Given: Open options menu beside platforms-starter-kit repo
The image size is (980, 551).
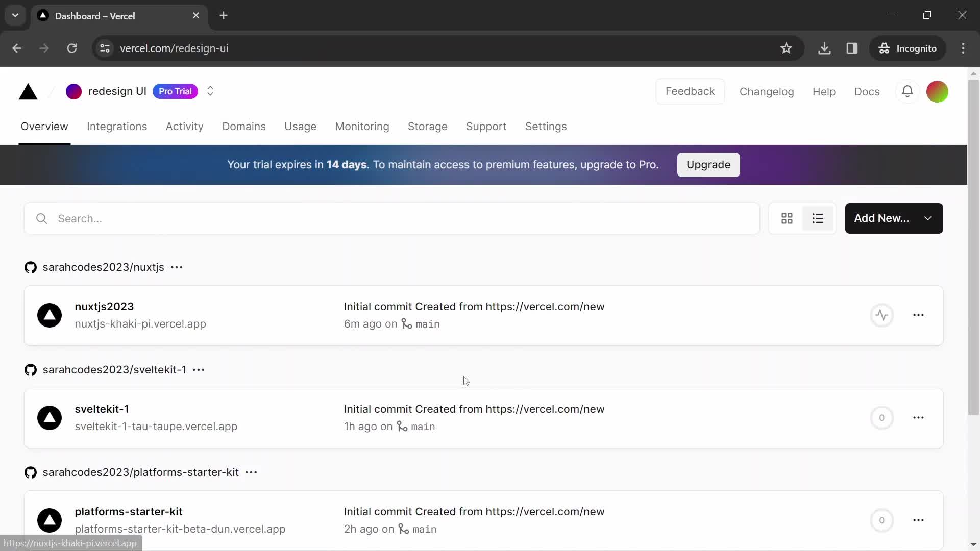Looking at the screenshot, I should 251,472.
